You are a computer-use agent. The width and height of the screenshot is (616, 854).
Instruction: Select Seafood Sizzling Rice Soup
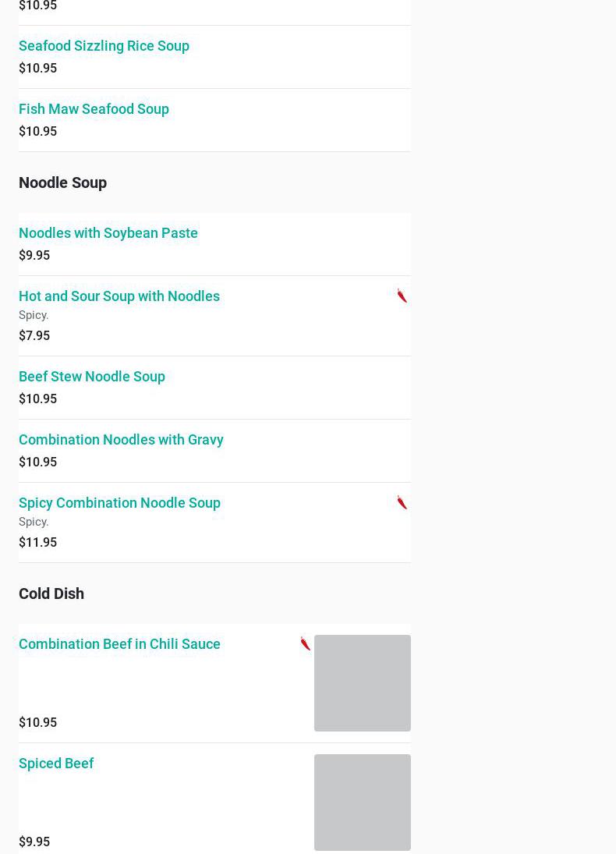coord(104,46)
